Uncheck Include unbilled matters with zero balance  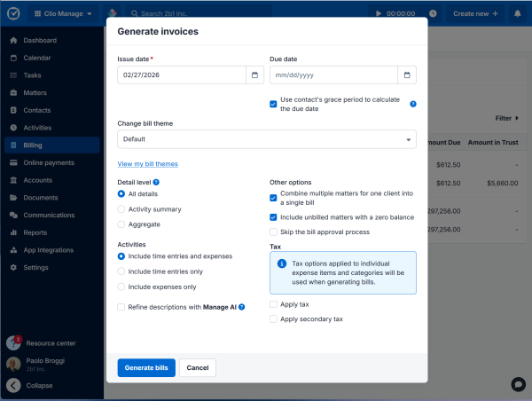273,217
